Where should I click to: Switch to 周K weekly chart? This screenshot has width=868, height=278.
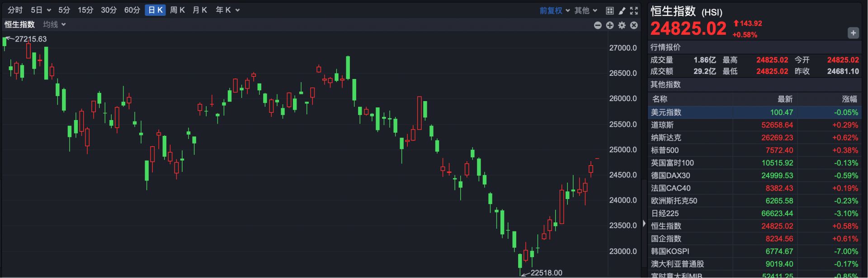coord(178,10)
